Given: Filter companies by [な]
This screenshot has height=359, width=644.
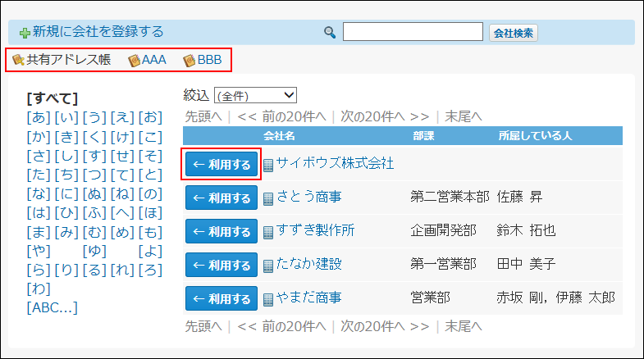Looking at the screenshot, I should pos(39,194).
